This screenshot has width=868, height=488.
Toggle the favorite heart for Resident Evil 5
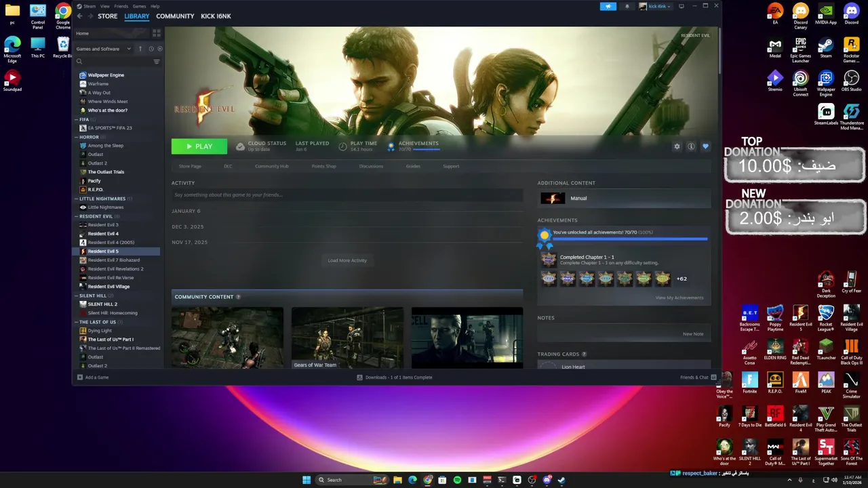705,146
